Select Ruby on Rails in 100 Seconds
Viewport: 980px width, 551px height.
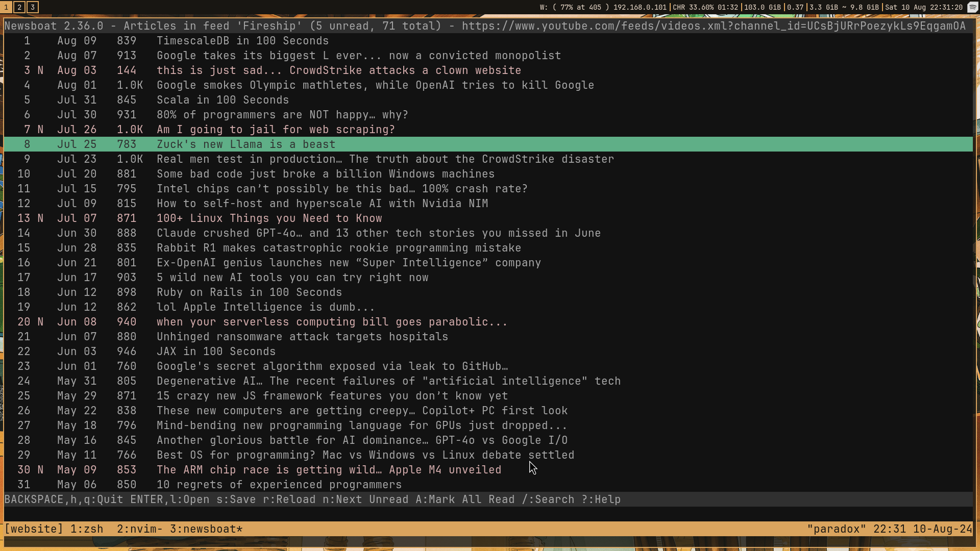pos(488,292)
